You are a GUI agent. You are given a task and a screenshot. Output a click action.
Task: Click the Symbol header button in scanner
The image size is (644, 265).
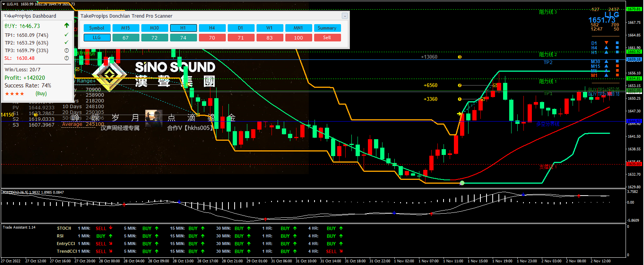point(97,28)
